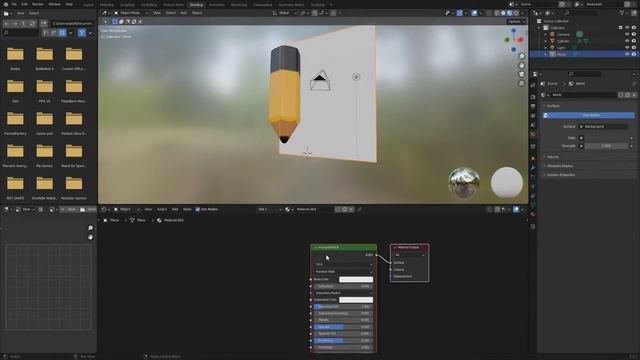Switch to the Shading workspace tab
Image resolution: width=640 pixels, height=360 pixels.
pos(196,5)
